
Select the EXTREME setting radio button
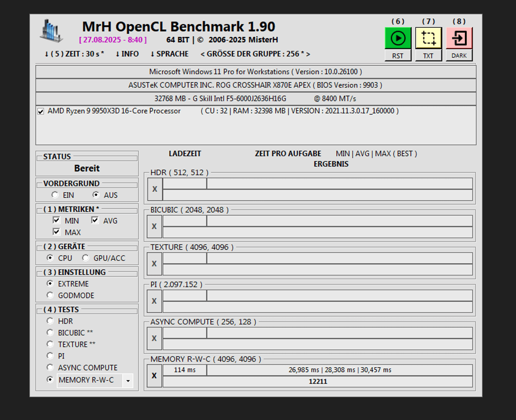point(50,284)
